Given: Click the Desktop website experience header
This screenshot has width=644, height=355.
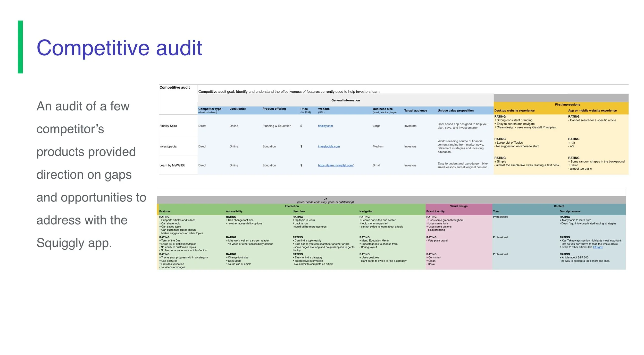Looking at the screenshot, I should pos(514,111).
